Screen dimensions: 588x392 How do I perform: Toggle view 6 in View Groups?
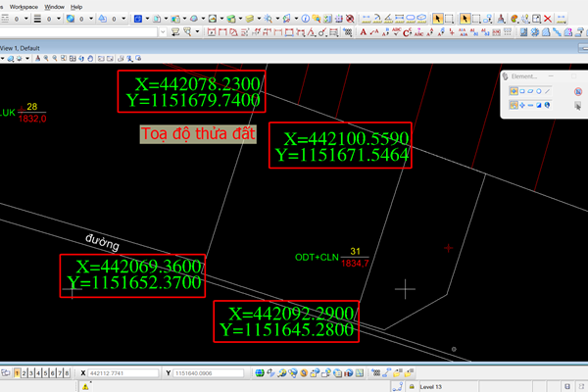coord(53,373)
